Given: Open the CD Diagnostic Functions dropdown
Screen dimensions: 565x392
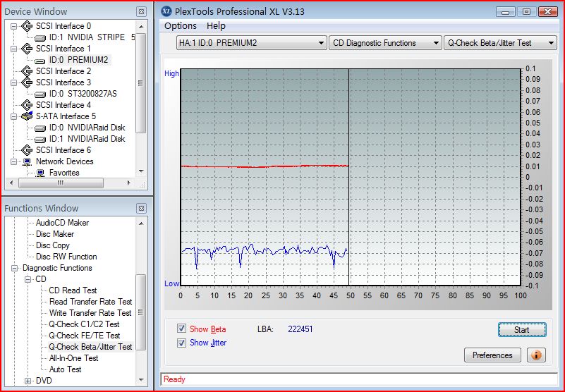Looking at the screenshot, I should click(385, 43).
